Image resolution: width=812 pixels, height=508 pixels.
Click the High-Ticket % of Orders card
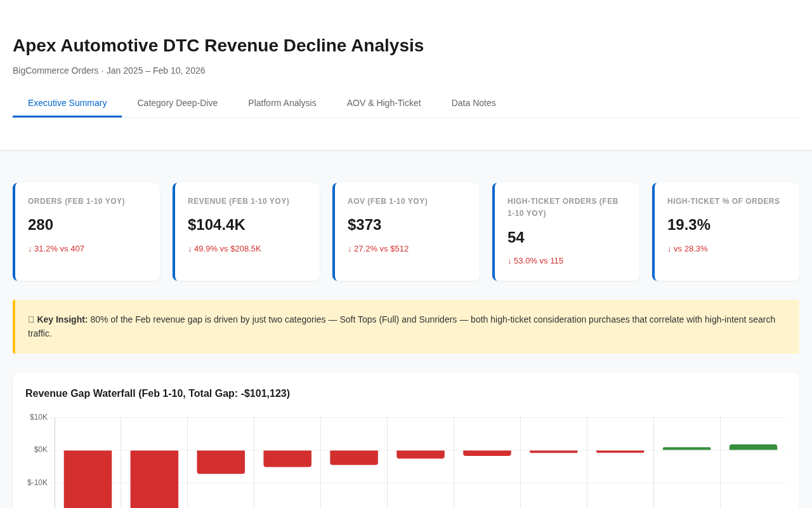pyautogui.click(x=726, y=232)
